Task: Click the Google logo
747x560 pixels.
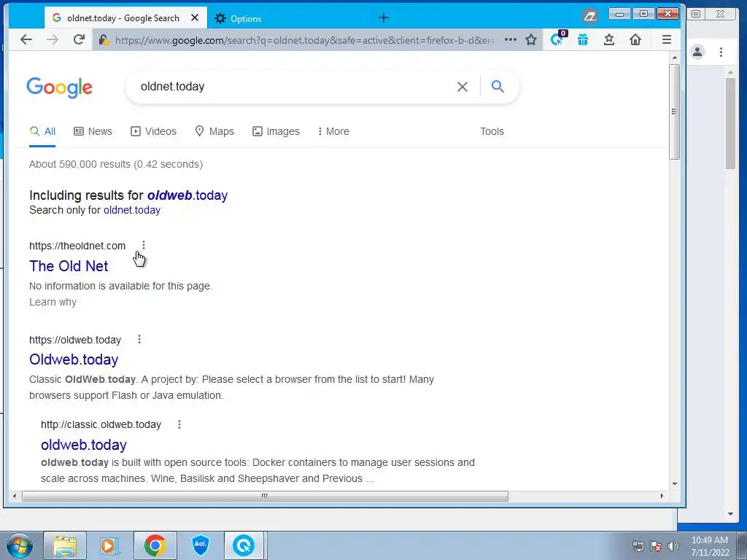Action: 60,87
